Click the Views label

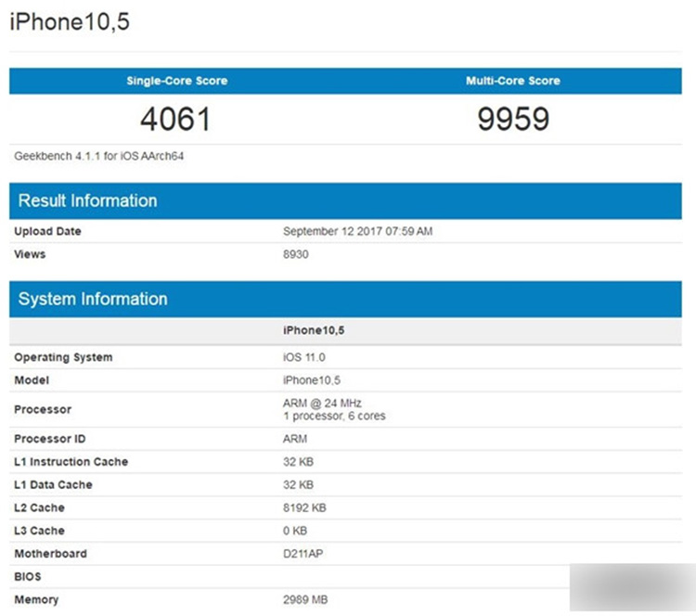tap(30, 254)
